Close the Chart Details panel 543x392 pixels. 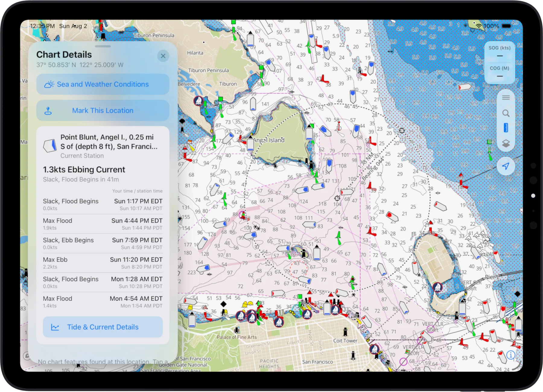[x=163, y=56]
